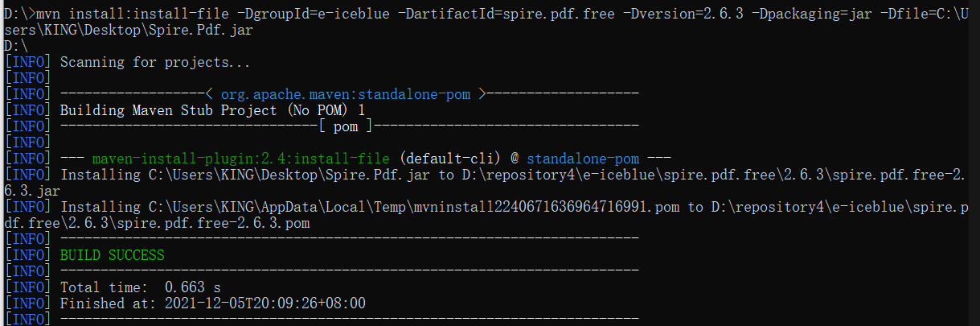Click the '6.3.jar' wrapped line
The height and width of the screenshot is (326, 980).
32,191
